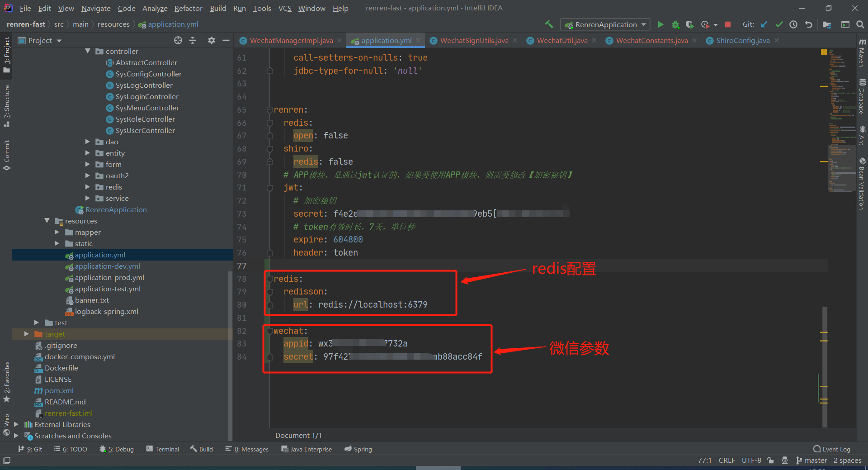Switch to WechatManagerImpl.java tab
Viewport: 868px width, 470px height.
coord(291,40)
